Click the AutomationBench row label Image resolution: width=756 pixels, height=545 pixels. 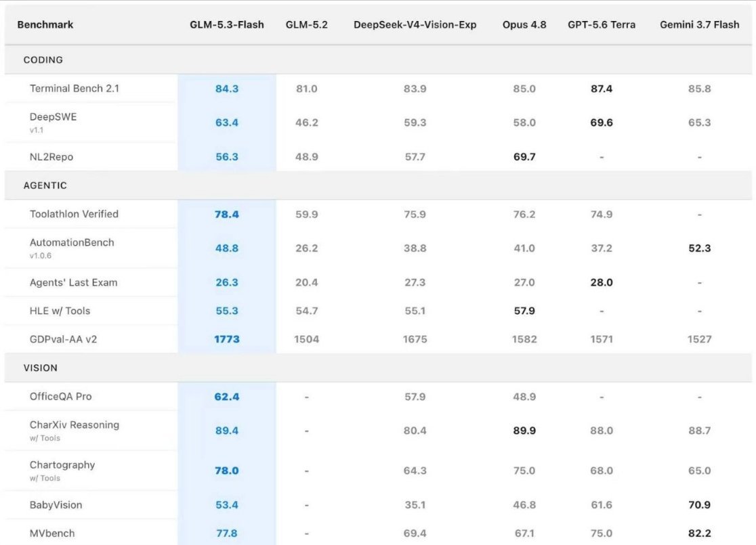click(x=72, y=242)
